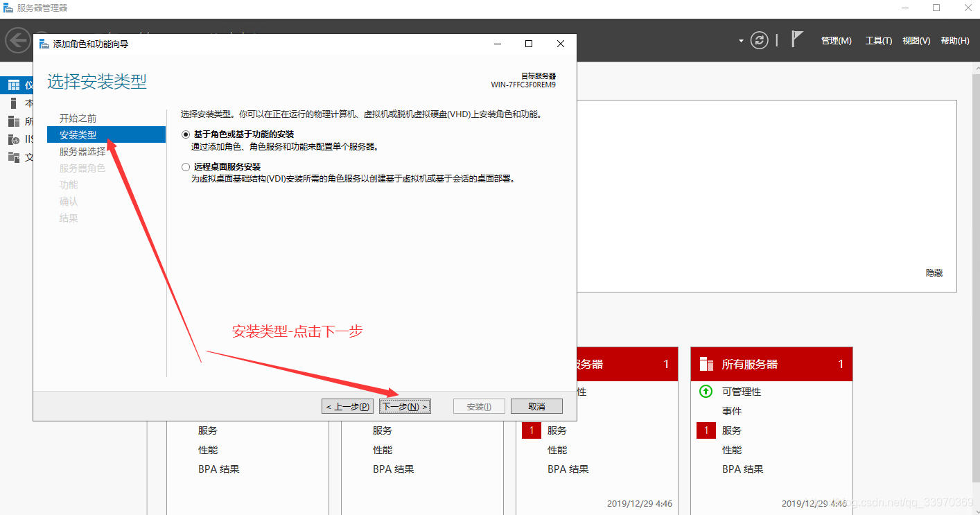Click the 隐藏 link in welcome panel

(x=934, y=273)
